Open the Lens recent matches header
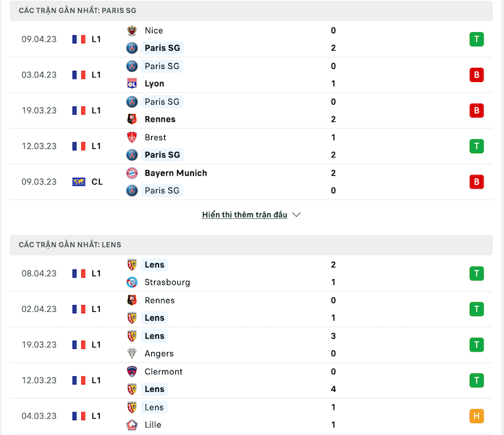This screenshot has width=504, height=435. [x=251, y=245]
